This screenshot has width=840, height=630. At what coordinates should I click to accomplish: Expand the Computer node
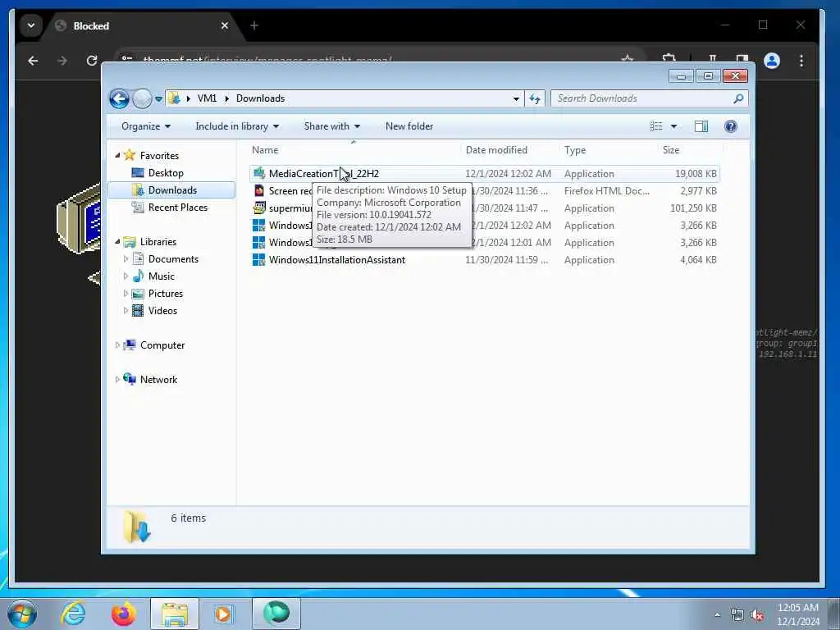117,345
